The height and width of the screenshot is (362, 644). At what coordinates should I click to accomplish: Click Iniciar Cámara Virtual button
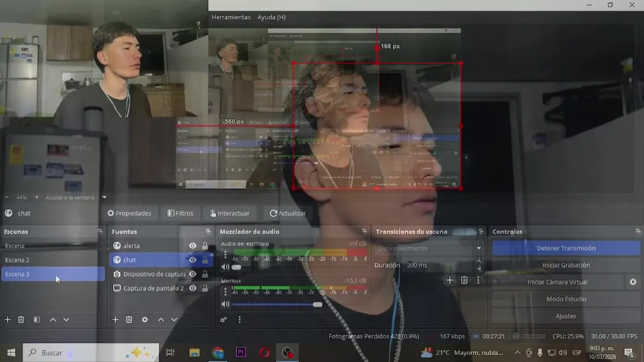[x=557, y=282]
